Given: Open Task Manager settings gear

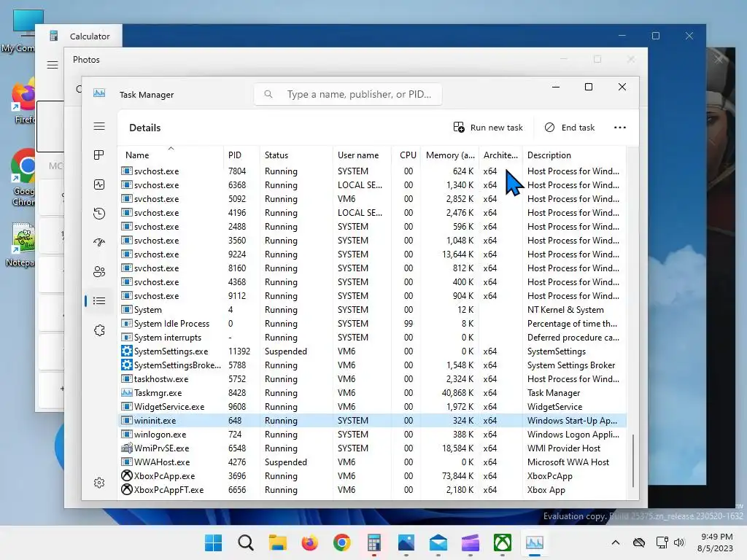Looking at the screenshot, I should coord(99,483).
